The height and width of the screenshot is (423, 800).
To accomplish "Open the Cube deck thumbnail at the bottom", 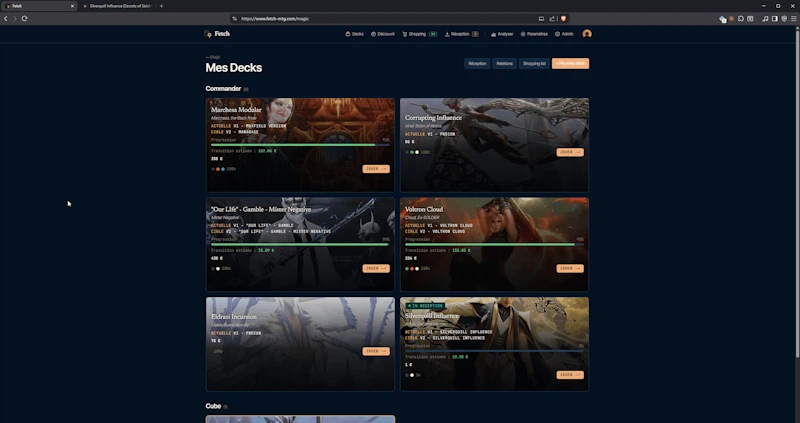I will (300, 419).
